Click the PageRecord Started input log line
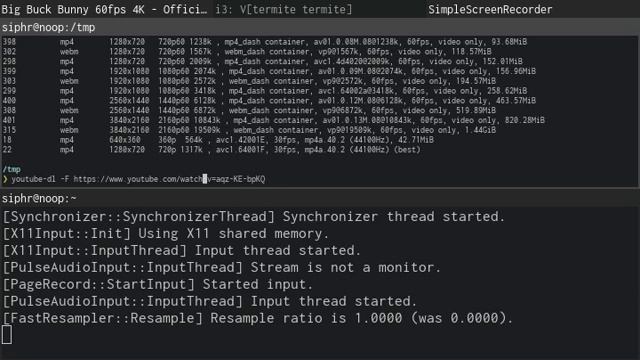The width and height of the screenshot is (640, 360). click(158, 284)
